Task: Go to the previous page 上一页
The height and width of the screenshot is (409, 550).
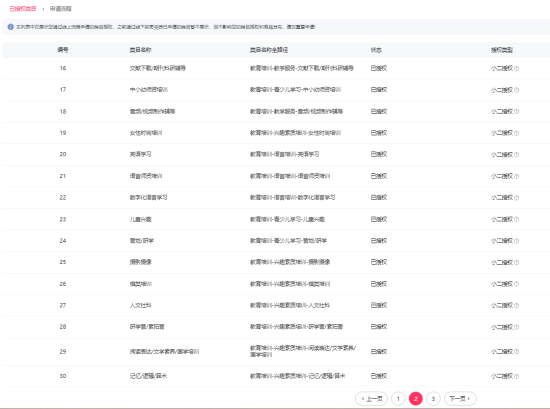Action: (371, 399)
